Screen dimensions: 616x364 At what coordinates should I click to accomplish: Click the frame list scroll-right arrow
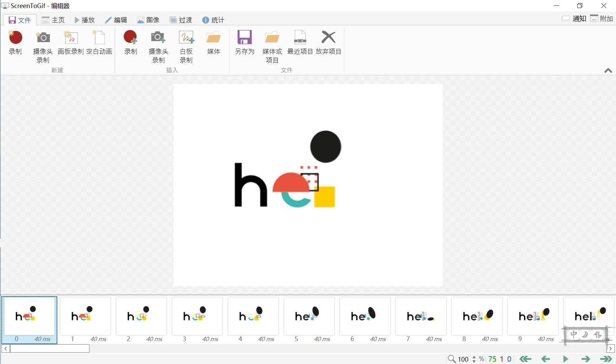tap(611, 348)
